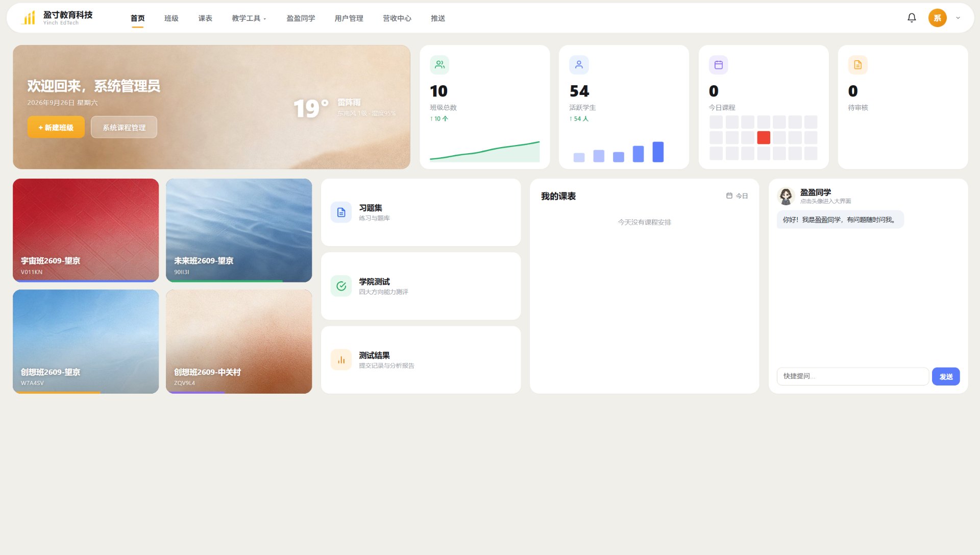Open the 未来班2609-望京 class card
980x555 pixels.
tap(239, 230)
